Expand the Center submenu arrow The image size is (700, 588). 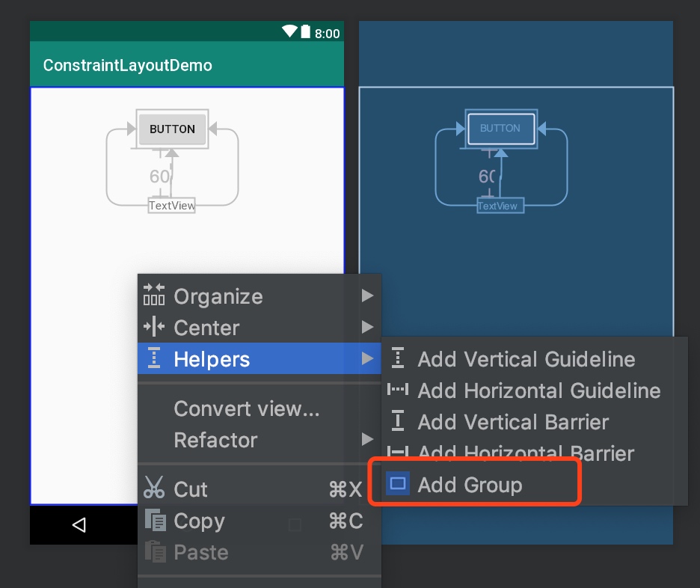pyautogui.click(x=367, y=327)
